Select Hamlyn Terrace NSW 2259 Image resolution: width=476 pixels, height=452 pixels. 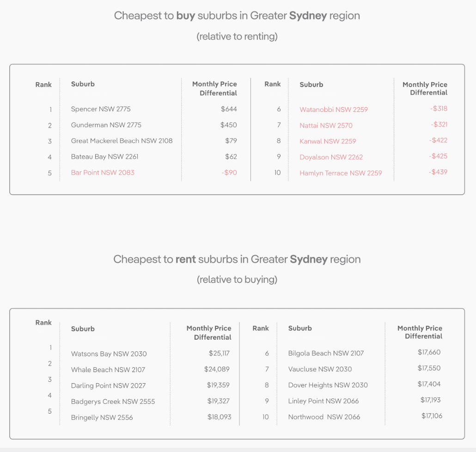click(x=341, y=173)
